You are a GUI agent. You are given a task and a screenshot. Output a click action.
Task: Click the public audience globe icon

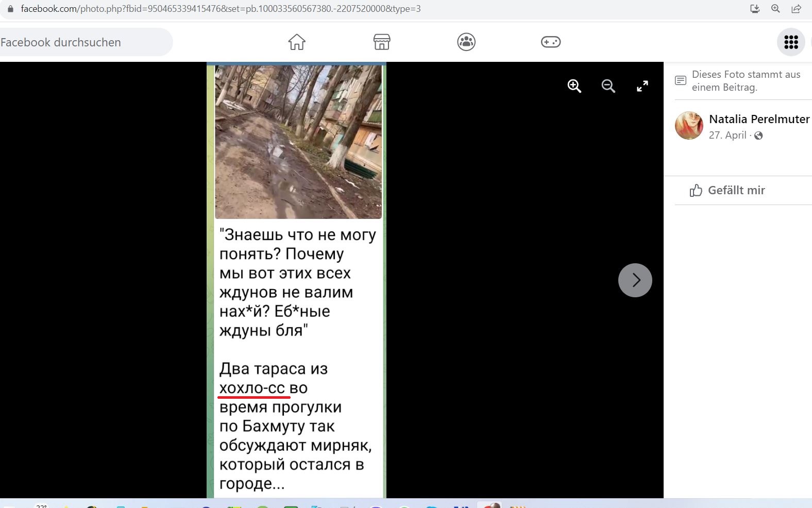758,136
